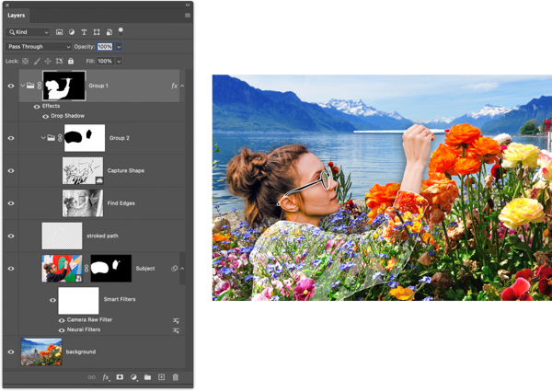Filter layers by adjustment layer icon
The height and width of the screenshot is (392, 552).
(x=72, y=32)
